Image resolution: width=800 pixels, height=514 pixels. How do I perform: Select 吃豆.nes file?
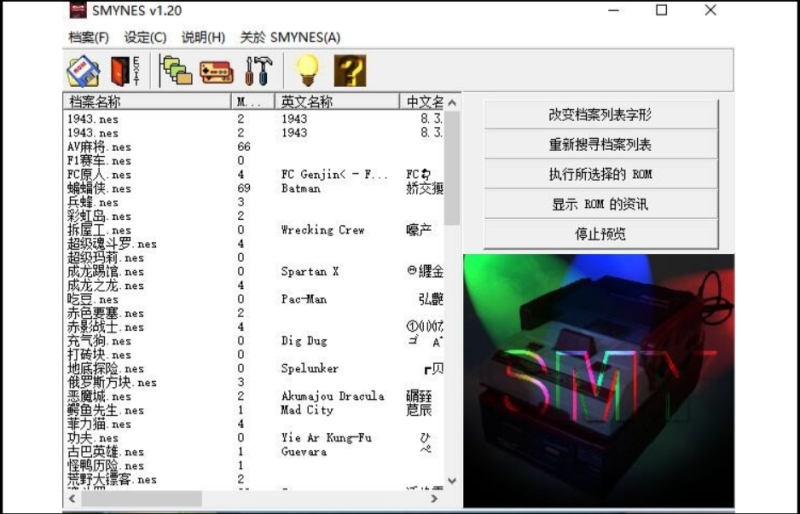click(93, 299)
